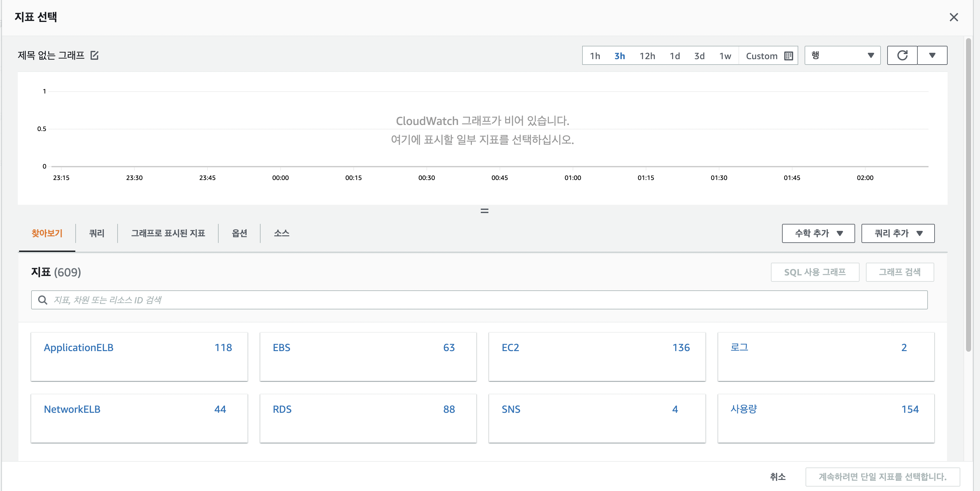Close the 지표 선택 dialog
The width and height of the screenshot is (980, 491).
coord(953,17)
